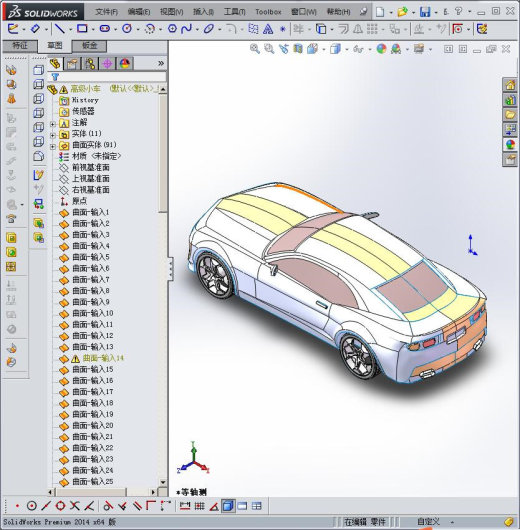Image resolution: width=520 pixels, height=530 pixels.
Task: Select the Smart Dimension tool
Action: click(x=35, y=29)
